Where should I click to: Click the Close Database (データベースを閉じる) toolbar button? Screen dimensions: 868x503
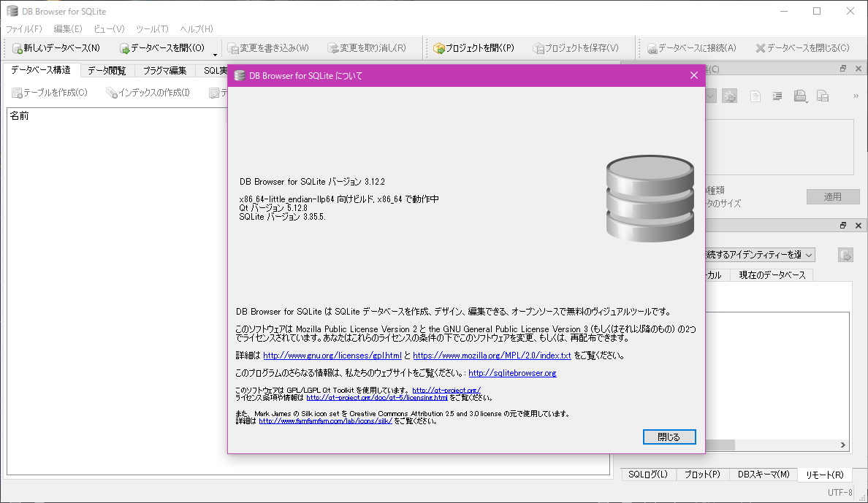pos(802,48)
